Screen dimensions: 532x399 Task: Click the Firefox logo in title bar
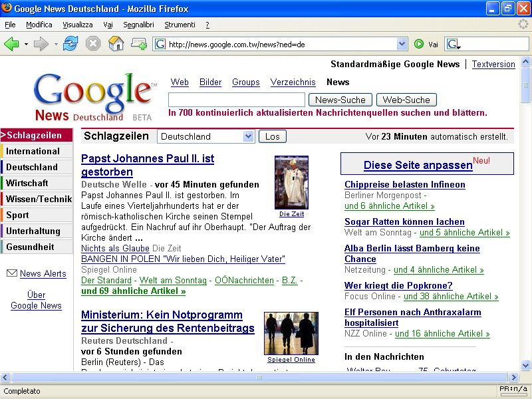[7, 7]
